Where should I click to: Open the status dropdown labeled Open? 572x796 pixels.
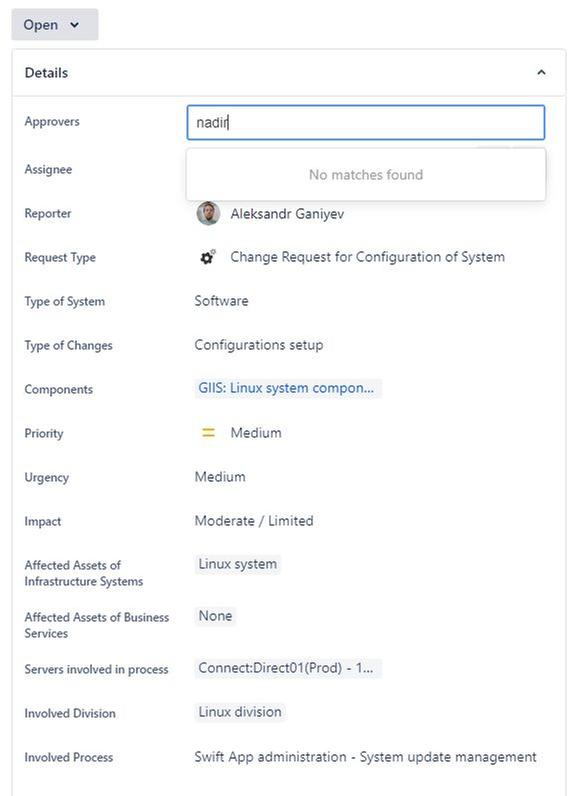(x=54, y=24)
